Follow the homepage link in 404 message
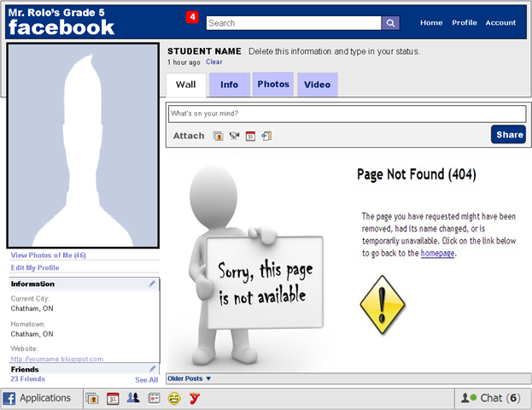 (x=437, y=253)
